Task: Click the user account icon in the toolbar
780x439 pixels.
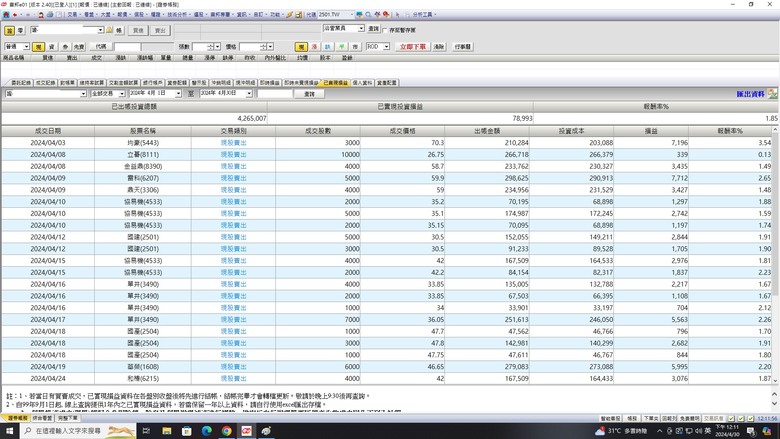Action: (41, 15)
